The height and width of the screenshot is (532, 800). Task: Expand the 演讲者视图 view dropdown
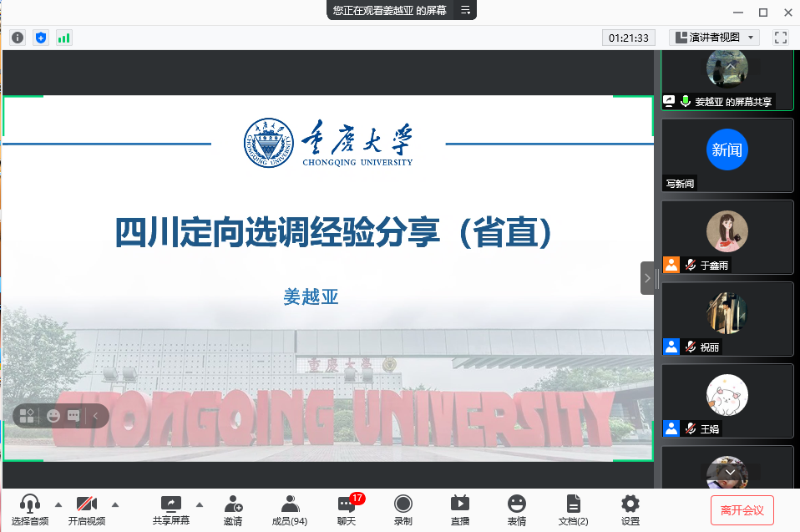[x=714, y=38]
